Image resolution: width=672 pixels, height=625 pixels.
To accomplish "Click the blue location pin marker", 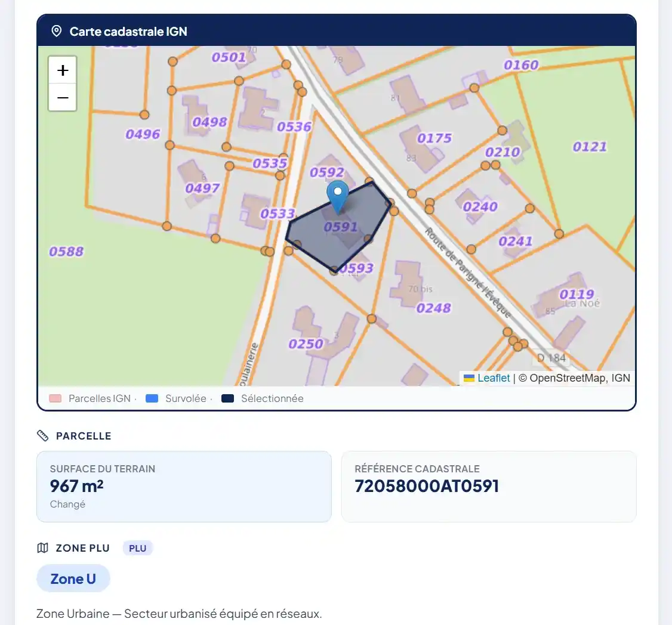I will (338, 197).
